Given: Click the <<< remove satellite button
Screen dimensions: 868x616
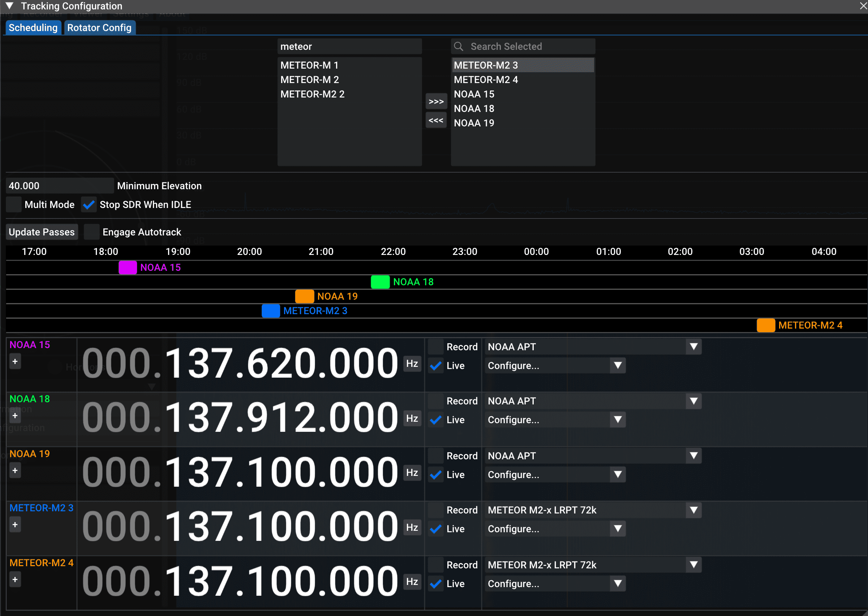Looking at the screenshot, I should click(436, 120).
